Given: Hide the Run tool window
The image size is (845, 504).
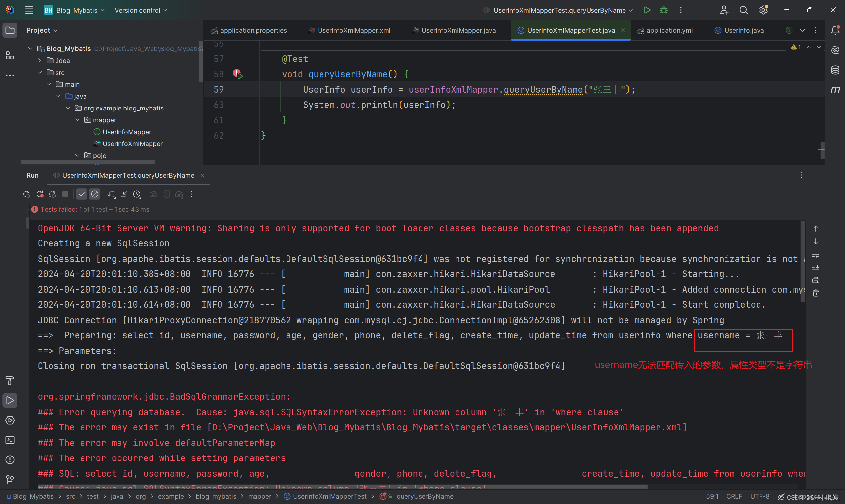Looking at the screenshot, I should [814, 175].
